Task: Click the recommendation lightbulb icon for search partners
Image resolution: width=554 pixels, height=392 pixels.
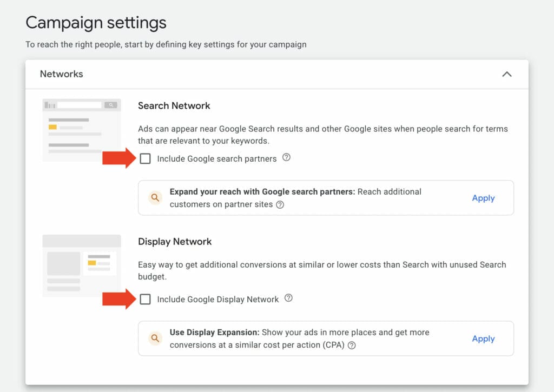Action: pyautogui.click(x=155, y=197)
